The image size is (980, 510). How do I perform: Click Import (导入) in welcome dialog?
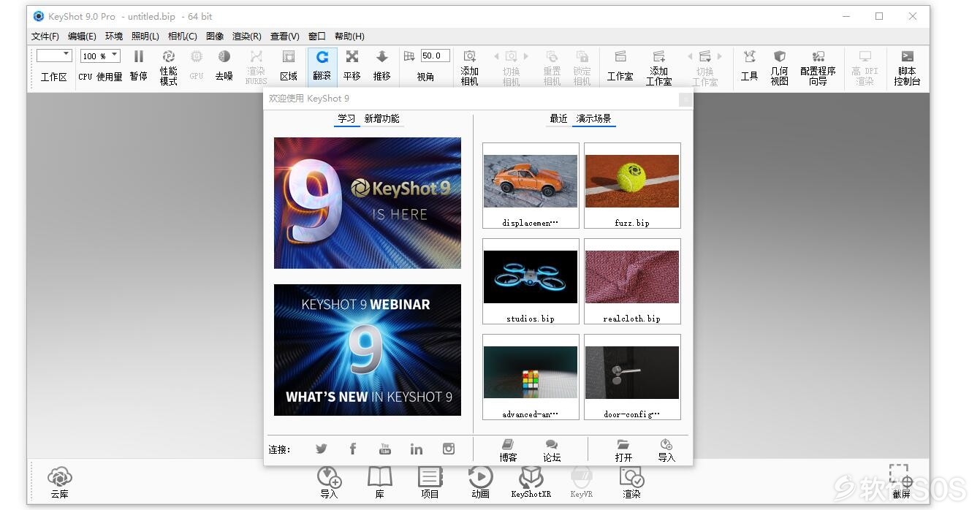point(666,450)
